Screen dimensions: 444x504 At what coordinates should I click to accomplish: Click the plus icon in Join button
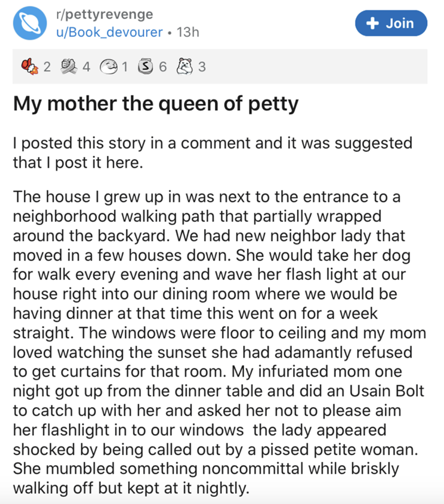(x=373, y=23)
